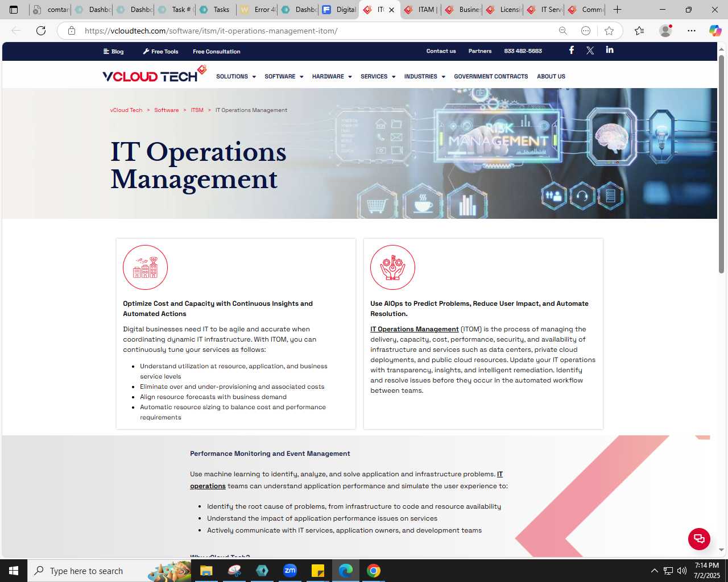
Task: Expand the Software dropdown menu
Action: click(x=284, y=76)
